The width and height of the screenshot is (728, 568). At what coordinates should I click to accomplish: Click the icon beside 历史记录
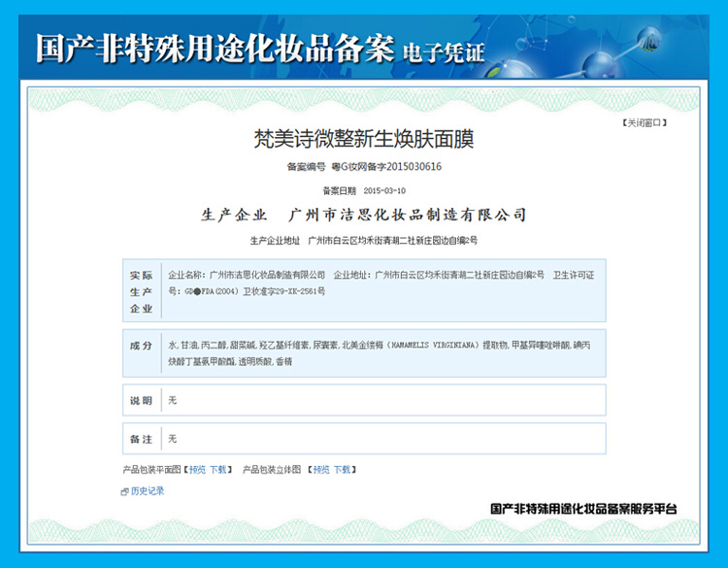coord(124,491)
